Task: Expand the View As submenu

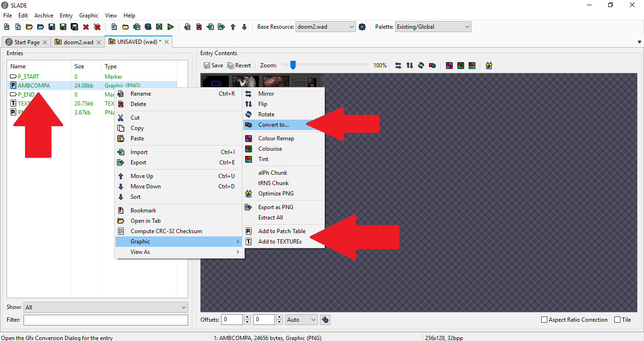Action: point(179,252)
